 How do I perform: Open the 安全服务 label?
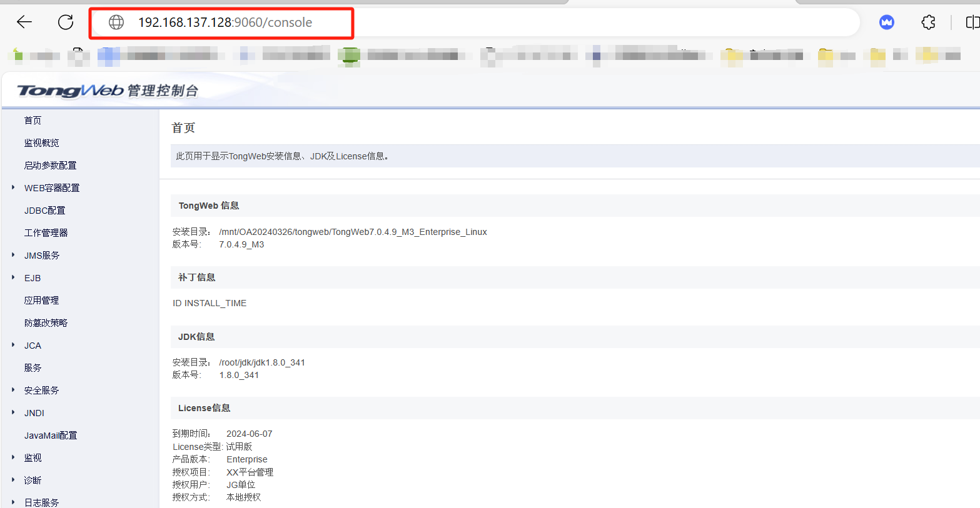41,391
